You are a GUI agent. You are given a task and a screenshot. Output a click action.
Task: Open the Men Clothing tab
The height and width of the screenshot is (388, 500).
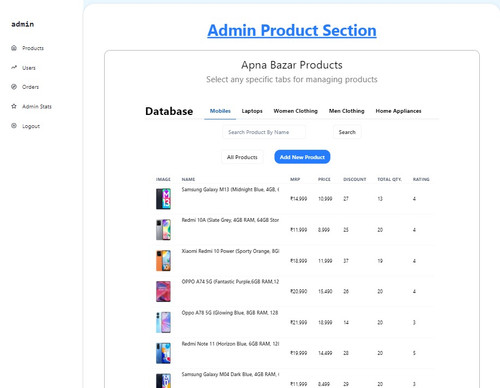click(346, 111)
